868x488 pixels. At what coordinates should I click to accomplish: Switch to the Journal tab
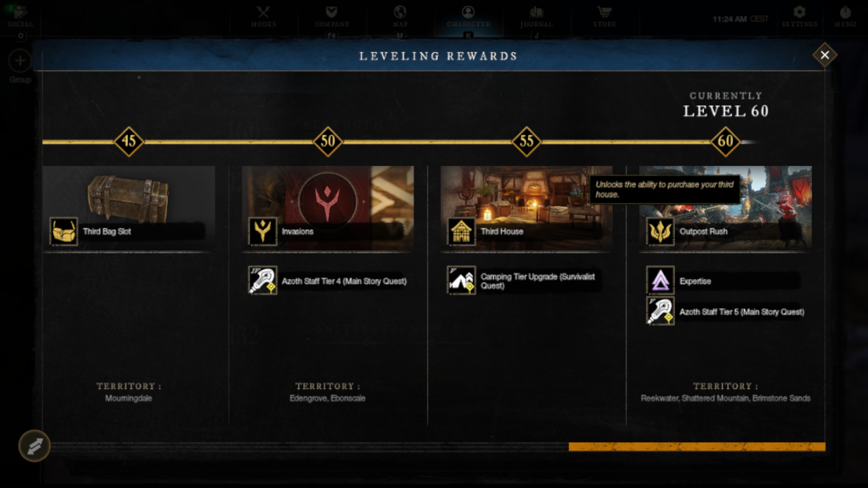pos(536,17)
